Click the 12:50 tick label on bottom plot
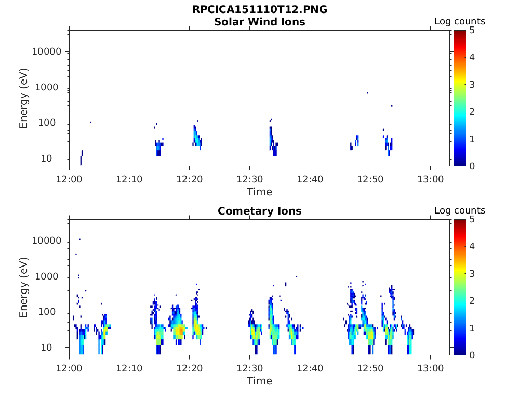Screen dimensions: 532x399 point(370,368)
